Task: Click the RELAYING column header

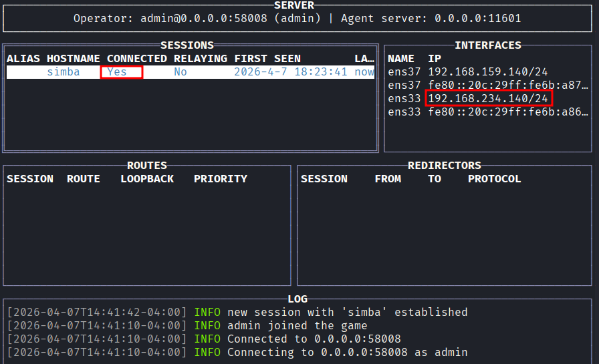Action: coord(201,59)
